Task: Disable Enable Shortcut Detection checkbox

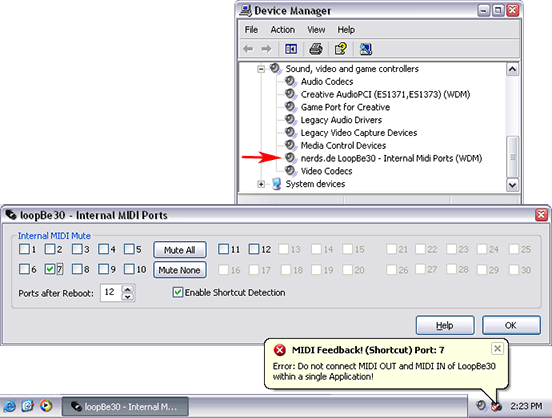Action: click(178, 292)
